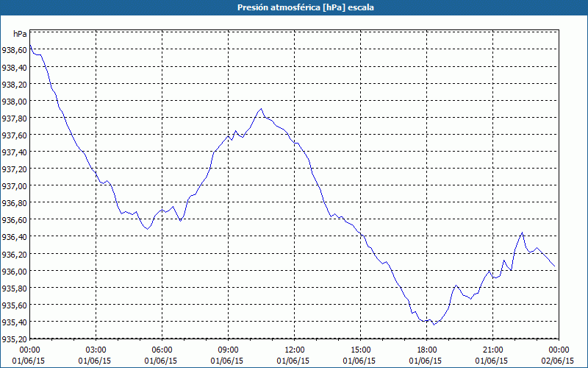Click the 937,00 y-axis label
This screenshot has height=368, width=588.
click(x=14, y=186)
